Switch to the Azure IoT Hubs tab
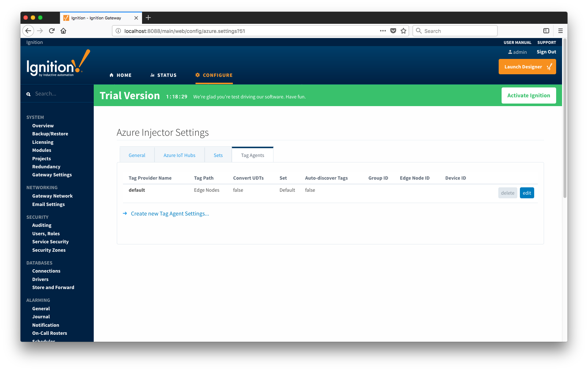 tap(179, 155)
